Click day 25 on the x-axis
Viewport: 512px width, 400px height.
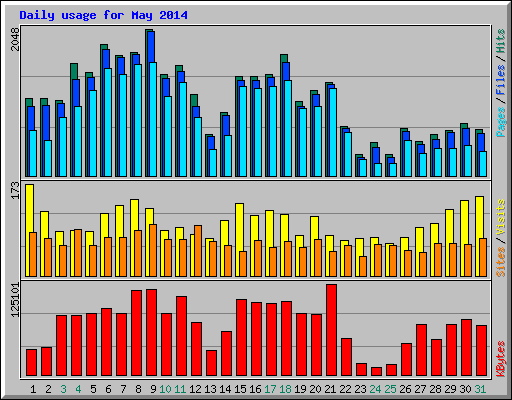click(x=390, y=389)
